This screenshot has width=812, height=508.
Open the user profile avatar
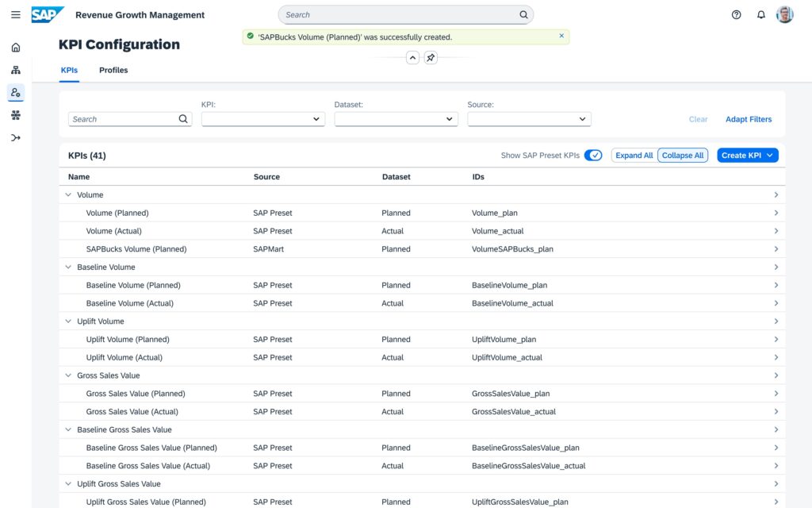(x=784, y=14)
